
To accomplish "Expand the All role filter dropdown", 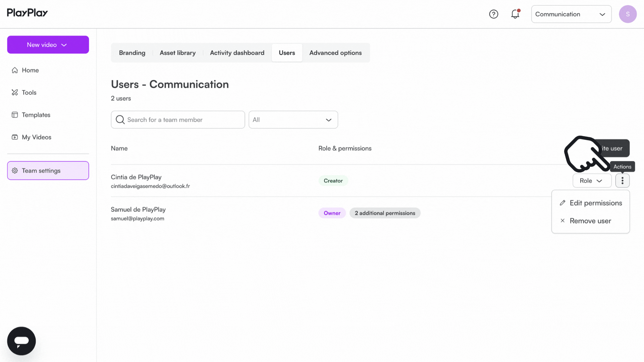I will (x=293, y=120).
